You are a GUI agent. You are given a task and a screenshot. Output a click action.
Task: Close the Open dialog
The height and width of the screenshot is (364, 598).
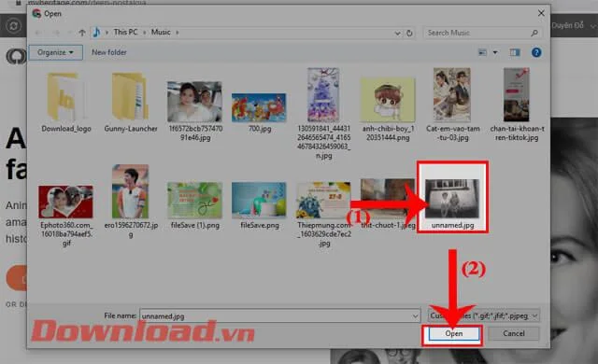pyautogui.click(x=541, y=13)
